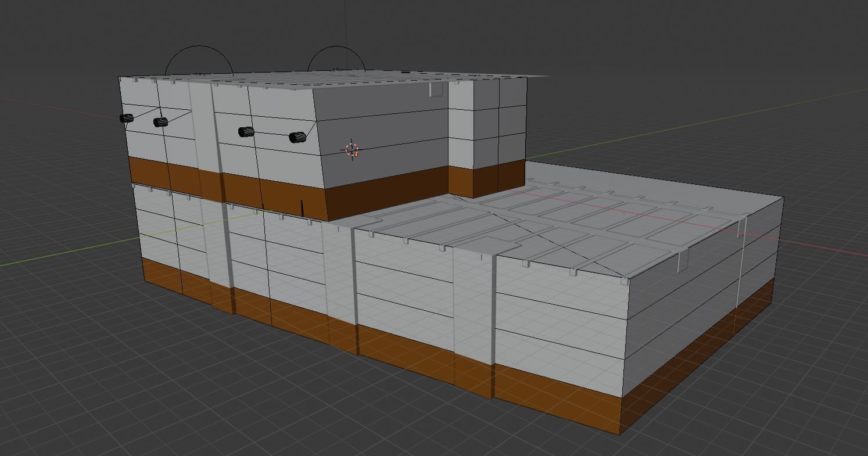Select the rightmost black cylinder near the corner
This screenshot has height=456, width=868.
coord(297,137)
